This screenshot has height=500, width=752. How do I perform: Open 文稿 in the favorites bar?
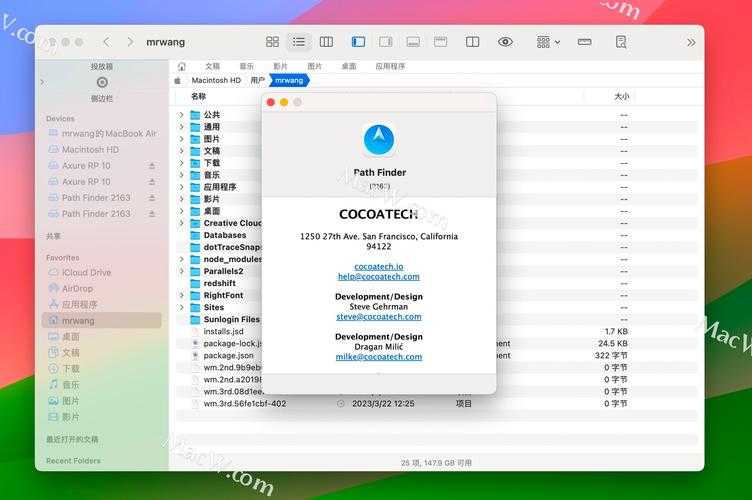pyautogui.click(x=212, y=66)
